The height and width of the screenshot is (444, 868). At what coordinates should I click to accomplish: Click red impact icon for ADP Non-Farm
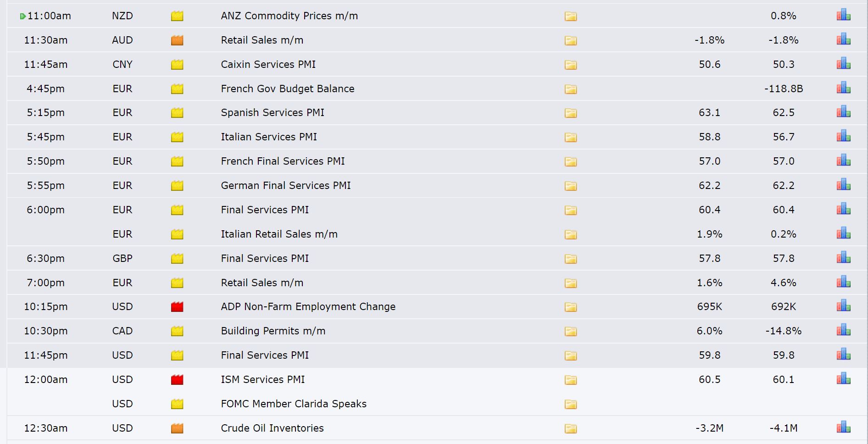(177, 307)
